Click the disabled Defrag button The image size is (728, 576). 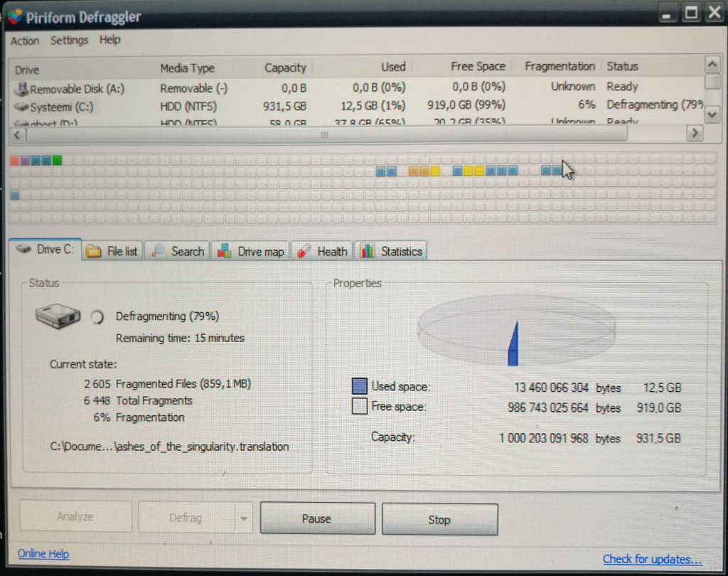186,518
